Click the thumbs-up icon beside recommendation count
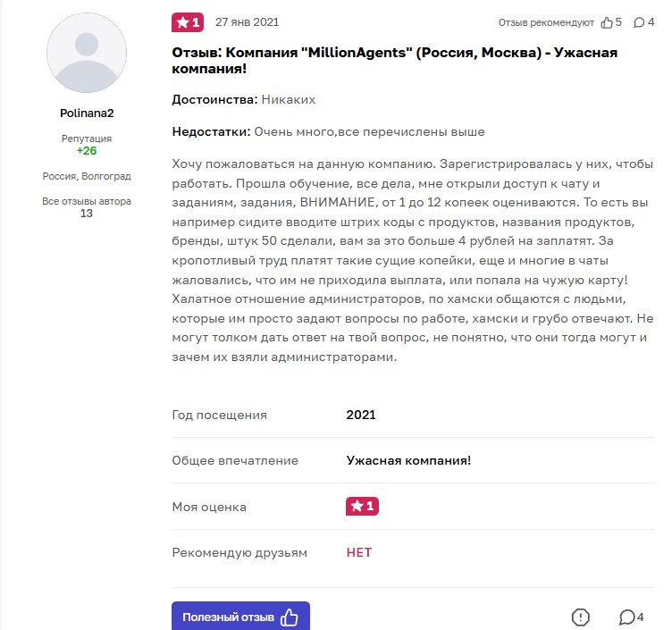 click(607, 22)
